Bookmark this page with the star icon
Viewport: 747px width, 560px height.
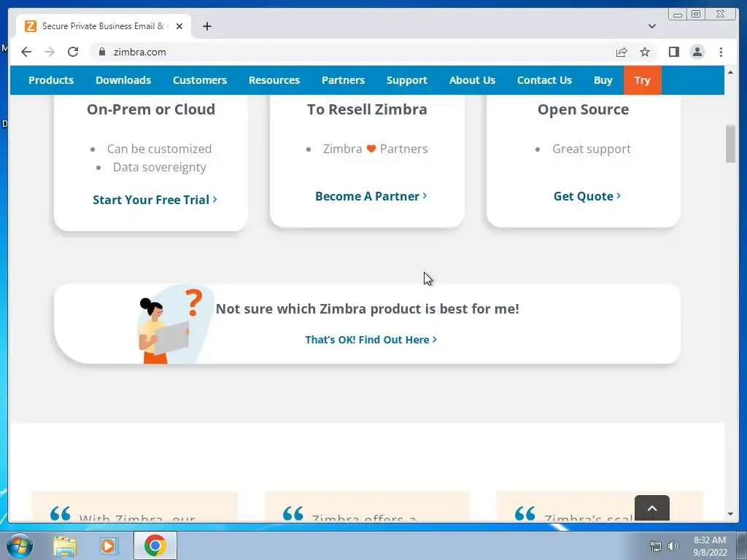click(645, 52)
